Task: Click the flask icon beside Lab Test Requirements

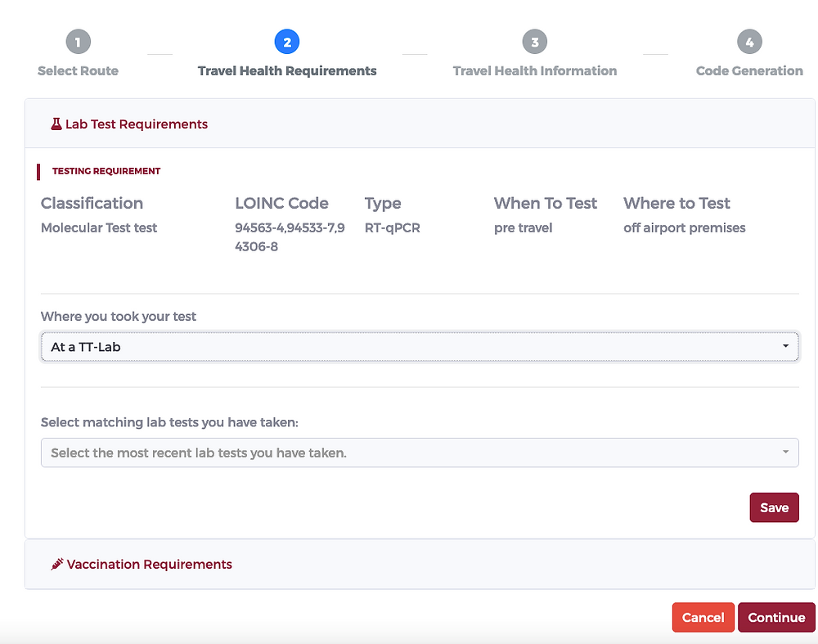Action: point(56,124)
